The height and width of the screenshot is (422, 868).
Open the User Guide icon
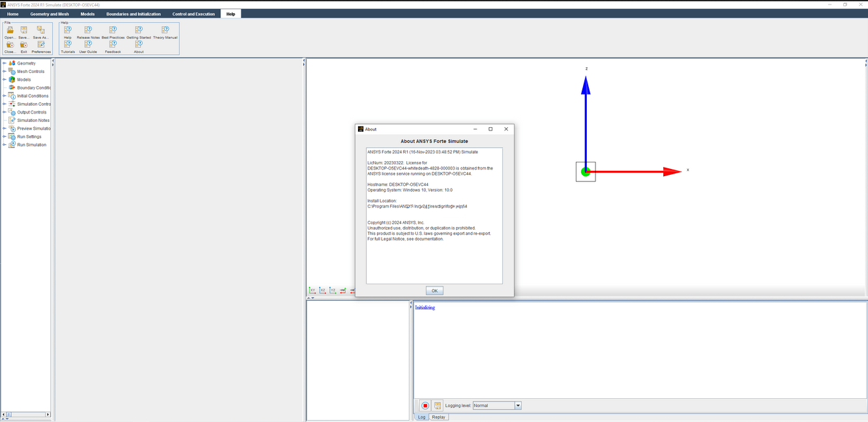88,44
